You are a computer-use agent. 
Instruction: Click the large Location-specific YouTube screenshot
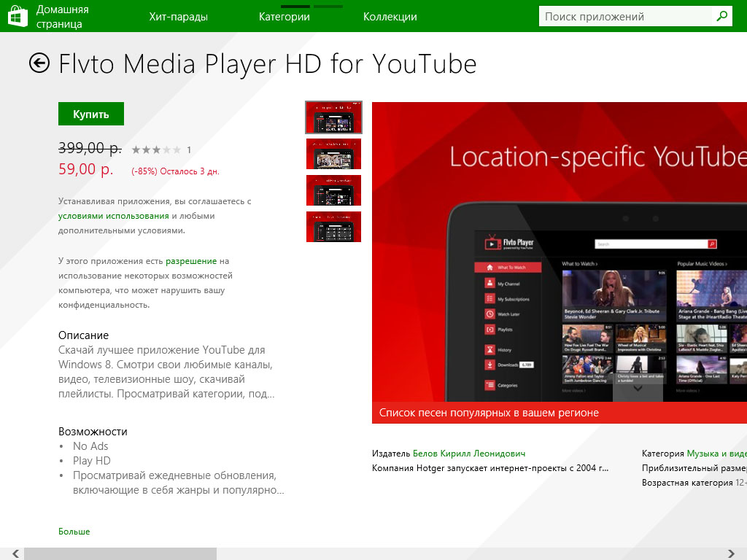coord(560,252)
